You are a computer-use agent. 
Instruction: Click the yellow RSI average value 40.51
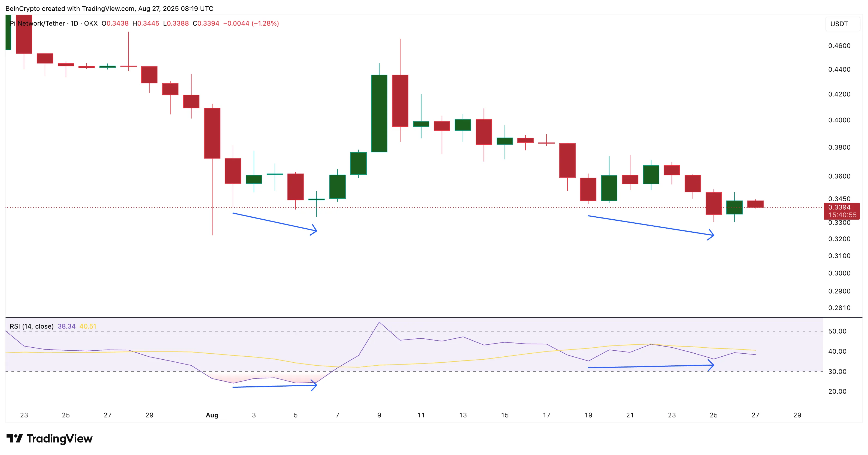(88, 326)
